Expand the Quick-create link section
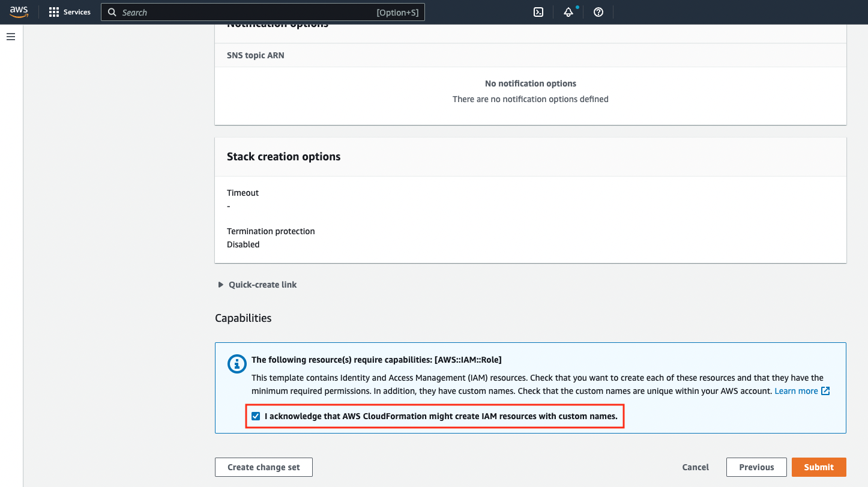Screen dimensions: 868x487 (x=258, y=285)
